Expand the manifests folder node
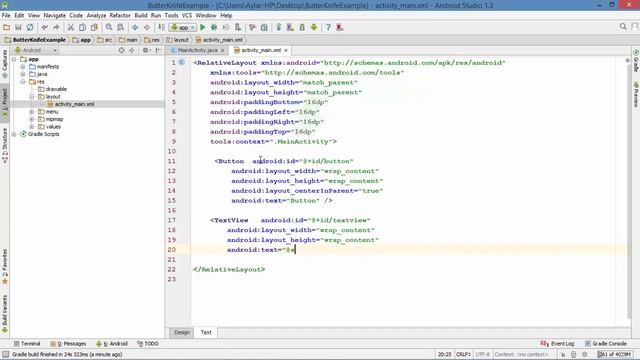 23,67
